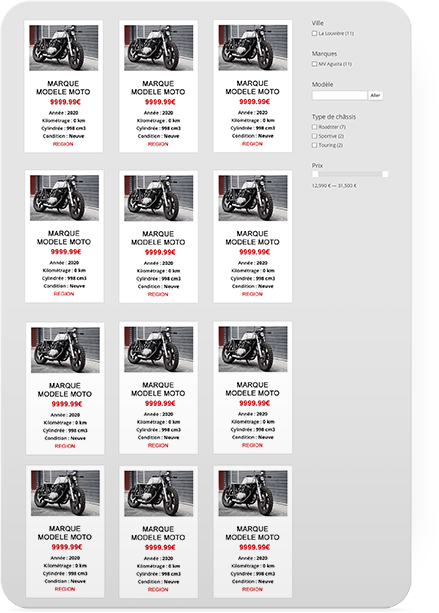Image resolution: width=439 pixels, height=613 pixels.
Task: Click REGION link in third row right card
Action: (x=253, y=445)
